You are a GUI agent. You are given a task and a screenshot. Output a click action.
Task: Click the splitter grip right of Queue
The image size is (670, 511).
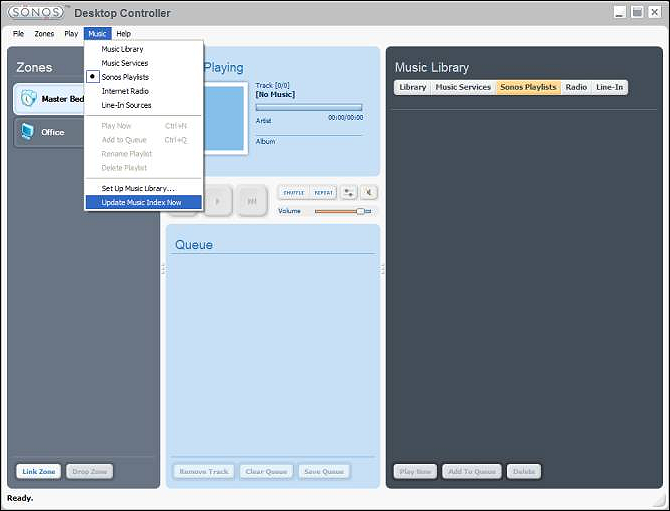click(x=382, y=269)
